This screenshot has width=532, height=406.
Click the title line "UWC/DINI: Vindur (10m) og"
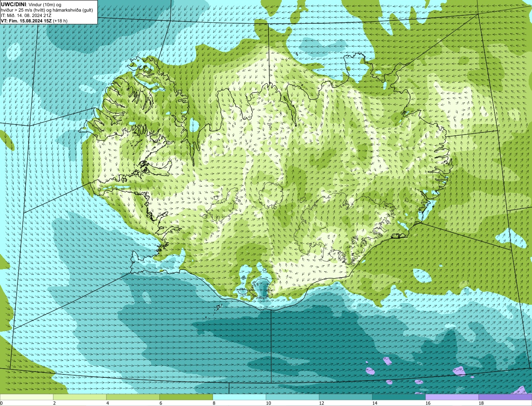pyautogui.click(x=32, y=4)
